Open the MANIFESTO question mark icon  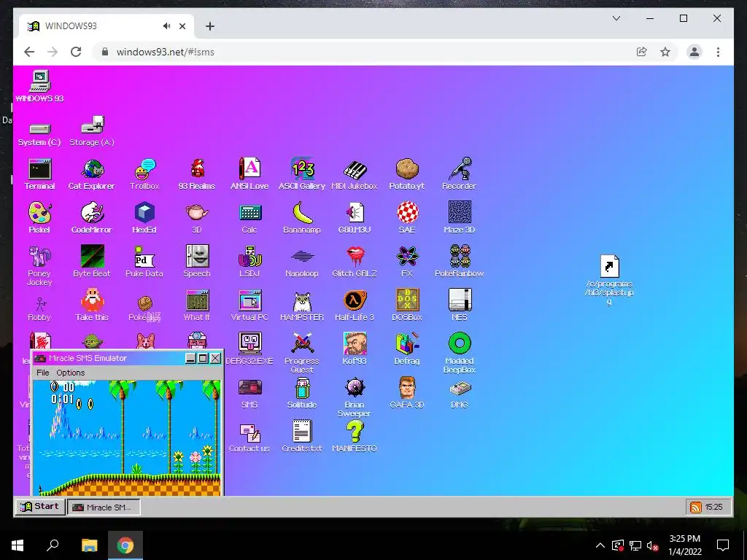click(x=355, y=437)
